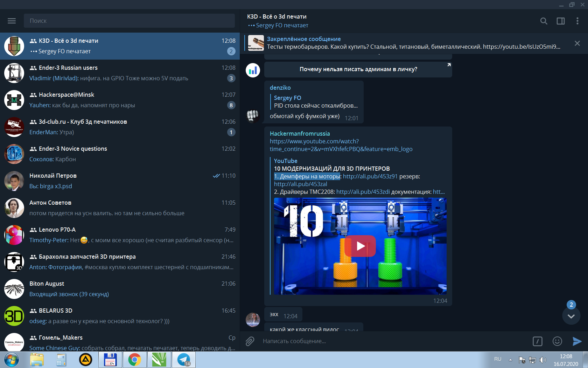Image resolution: width=588 pixels, height=368 pixels.
Task: Open the K3D - Всё о 3d печати chat
Action: point(120,46)
